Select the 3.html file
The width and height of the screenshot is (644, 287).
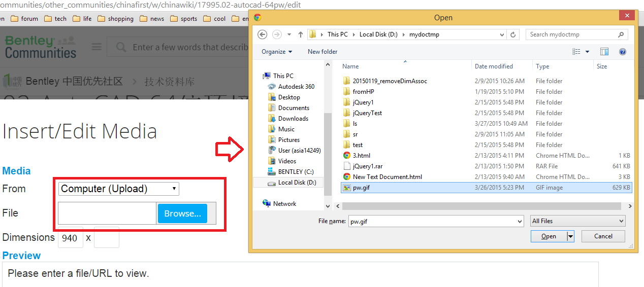357,156
